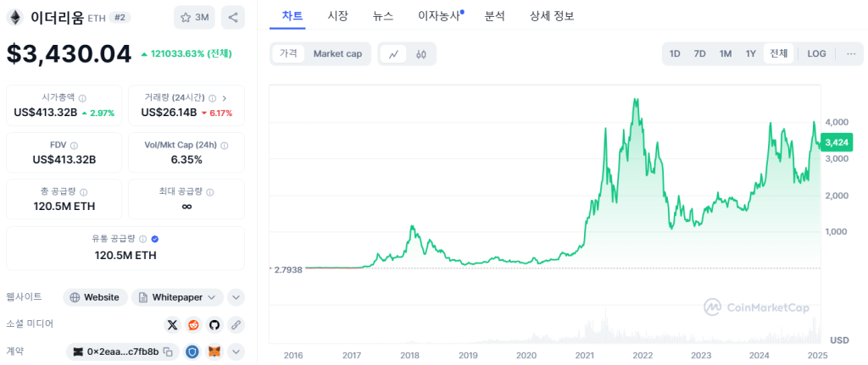
Task: Select the 1Y time range
Action: pos(750,53)
